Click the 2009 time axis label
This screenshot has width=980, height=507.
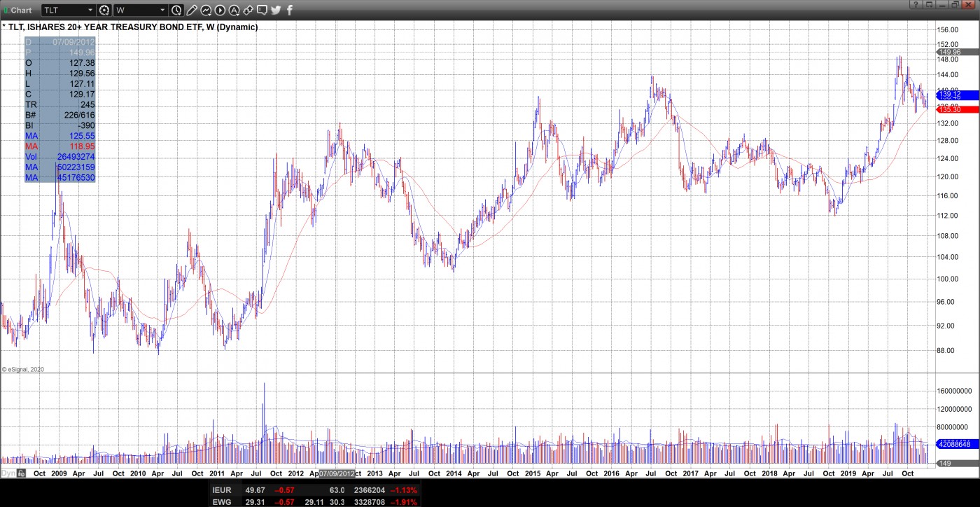(x=59, y=473)
